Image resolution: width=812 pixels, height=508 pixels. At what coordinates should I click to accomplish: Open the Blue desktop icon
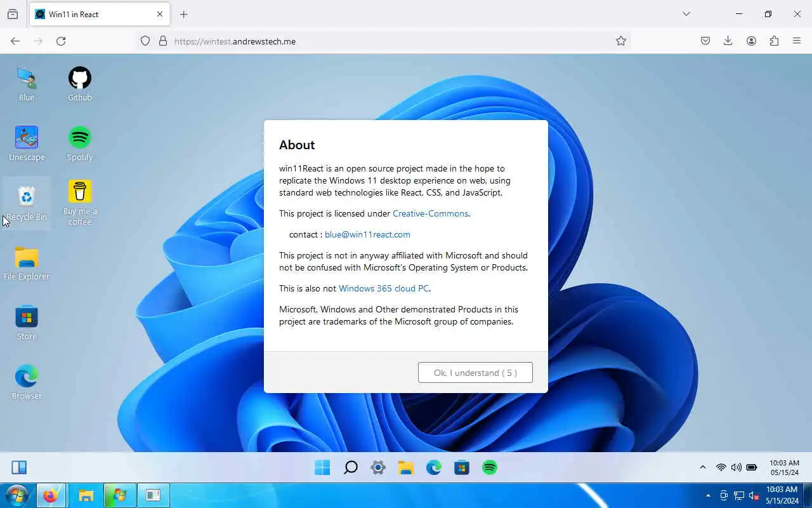click(x=27, y=84)
